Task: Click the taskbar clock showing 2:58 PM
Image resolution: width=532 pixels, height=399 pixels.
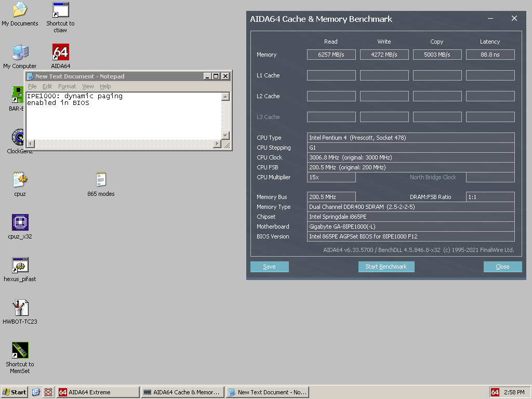Action: (x=514, y=392)
